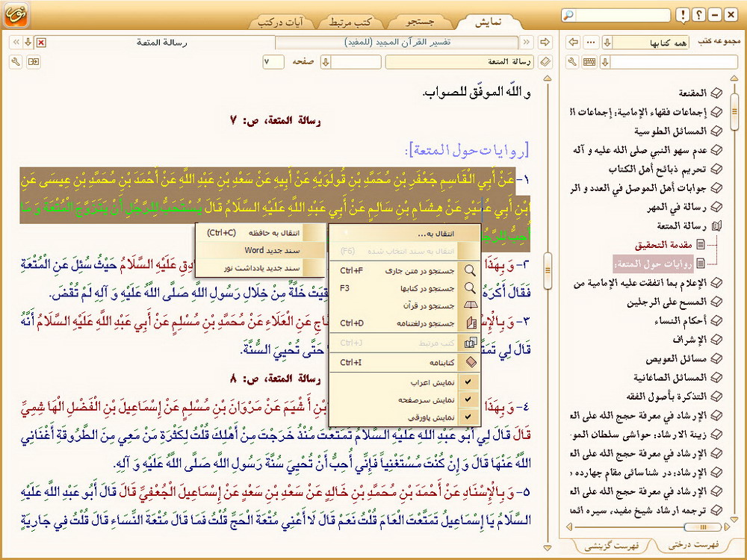Switch to the جستجو tab
The height and width of the screenshot is (560, 747).
419,22
